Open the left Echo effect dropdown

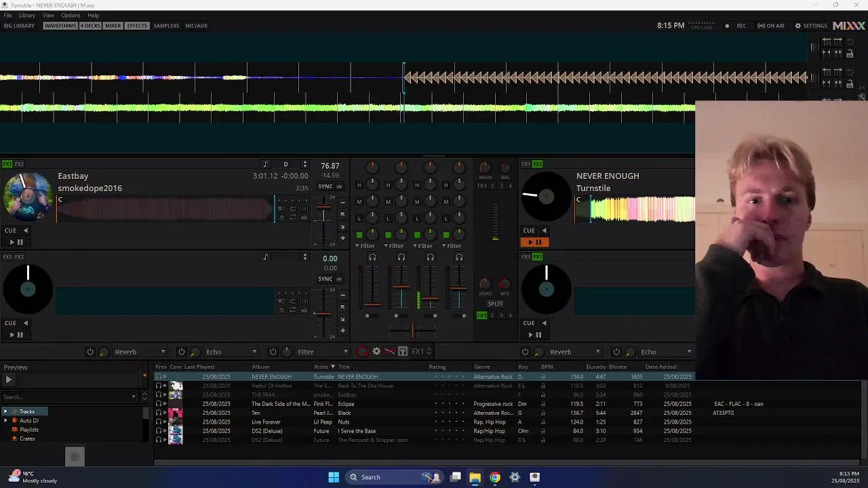point(231,352)
